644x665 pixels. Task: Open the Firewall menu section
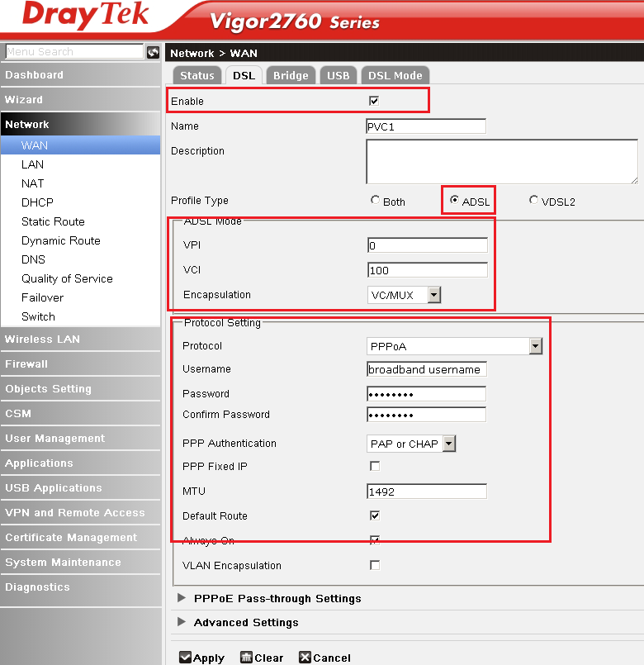tap(26, 363)
